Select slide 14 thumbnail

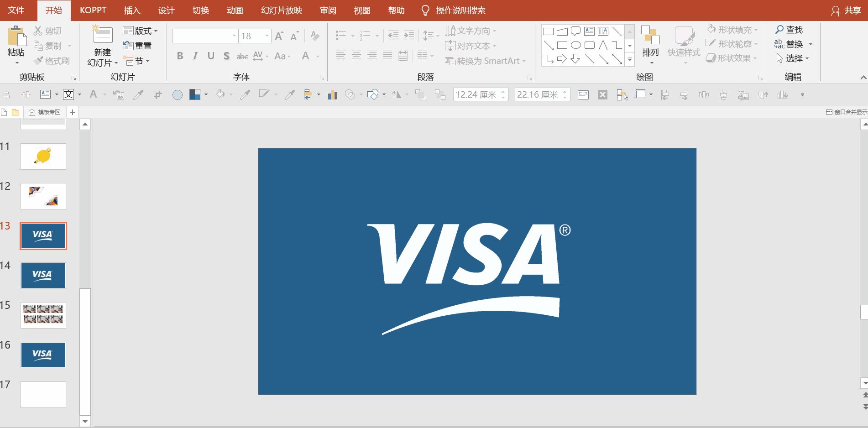(x=43, y=275)
